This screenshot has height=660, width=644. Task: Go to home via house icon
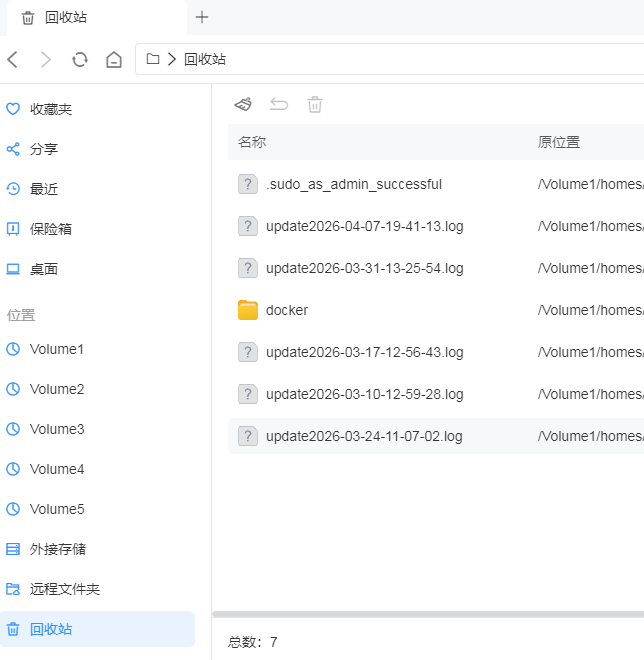(x=114, y=59)
